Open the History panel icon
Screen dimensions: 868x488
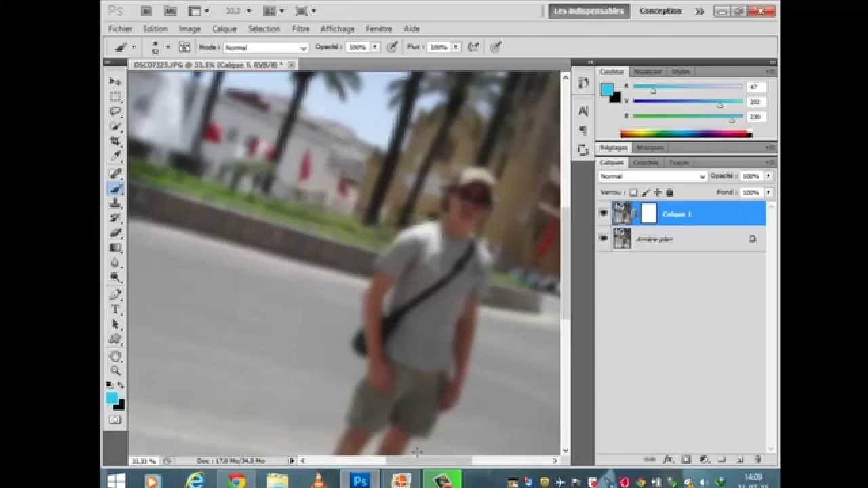[x=583, y=83]
